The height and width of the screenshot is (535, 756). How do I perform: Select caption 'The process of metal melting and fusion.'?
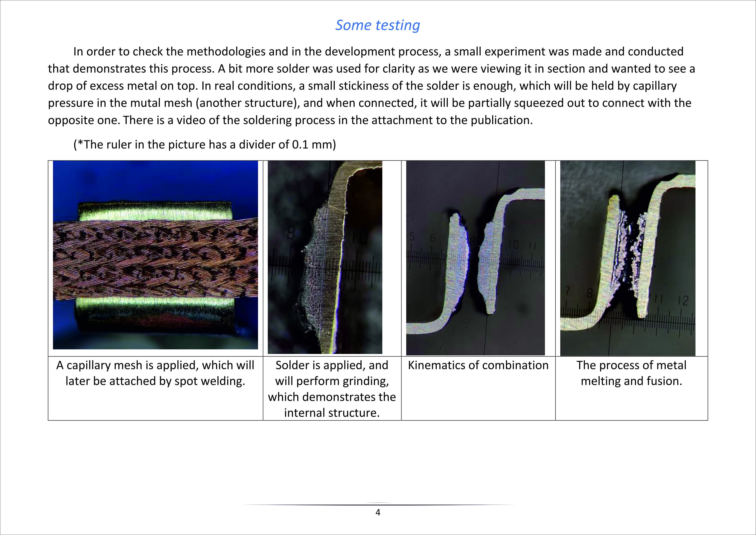631,373
